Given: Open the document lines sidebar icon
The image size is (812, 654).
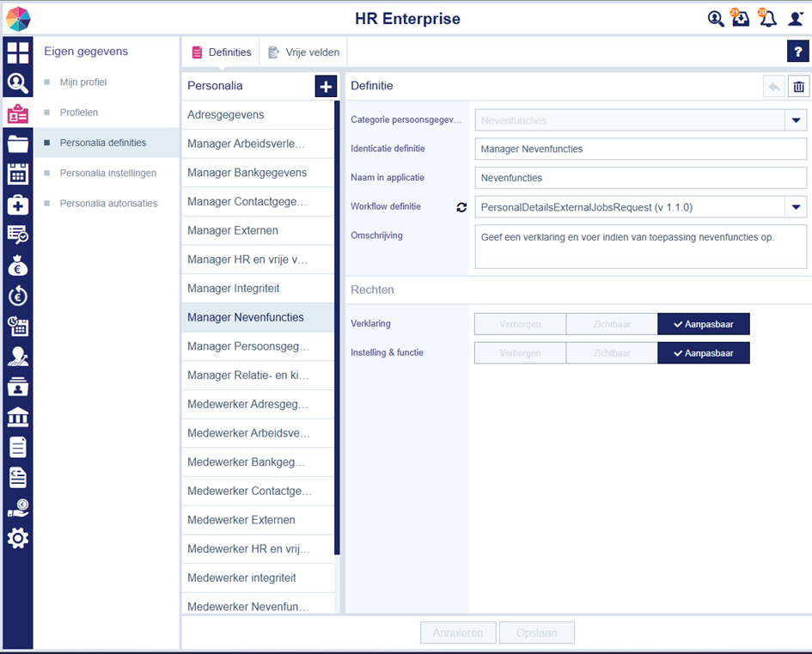Looking at the screenshot, I should tap(17, 448).
